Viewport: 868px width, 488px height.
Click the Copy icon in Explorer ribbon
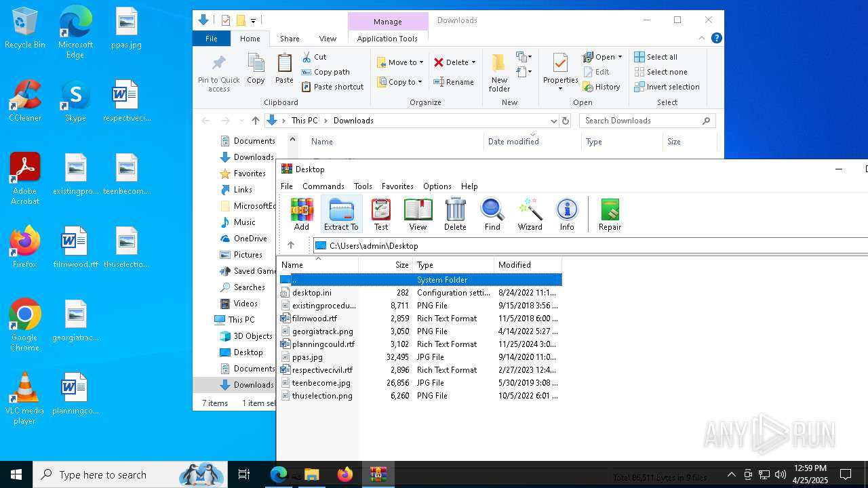256,69
